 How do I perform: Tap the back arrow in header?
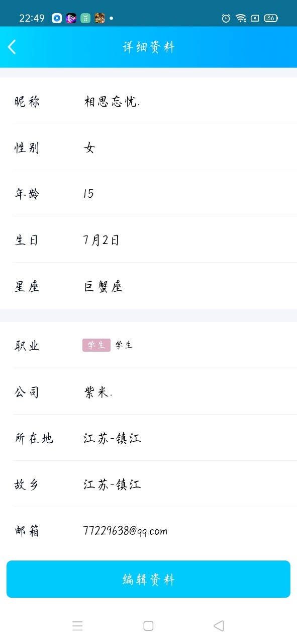coord(12,47)
